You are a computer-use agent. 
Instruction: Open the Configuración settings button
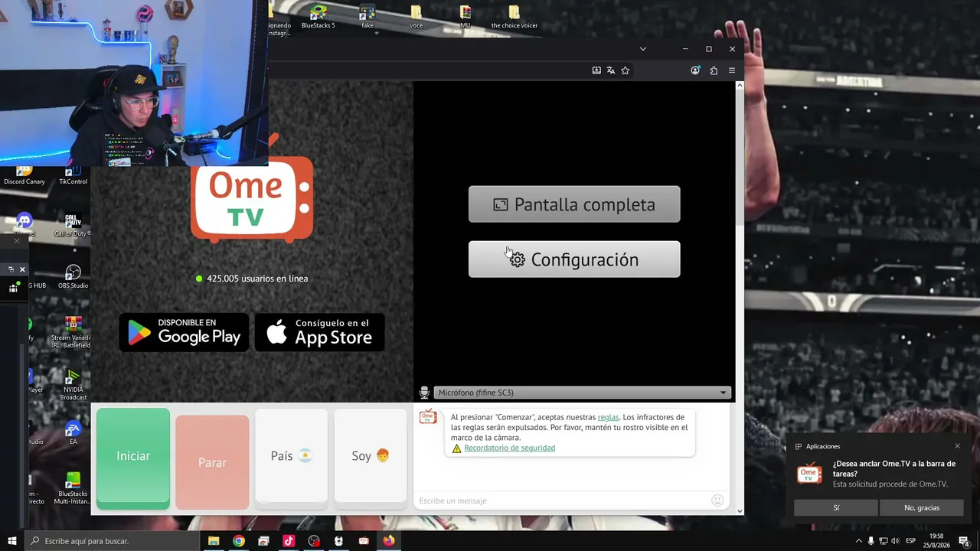[574, 259]
